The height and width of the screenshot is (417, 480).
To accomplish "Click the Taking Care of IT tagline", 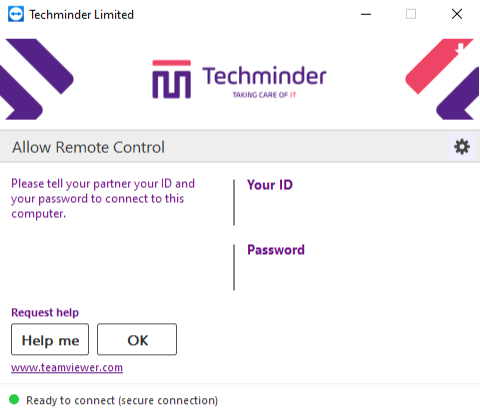I will click(x=264, y=95).
